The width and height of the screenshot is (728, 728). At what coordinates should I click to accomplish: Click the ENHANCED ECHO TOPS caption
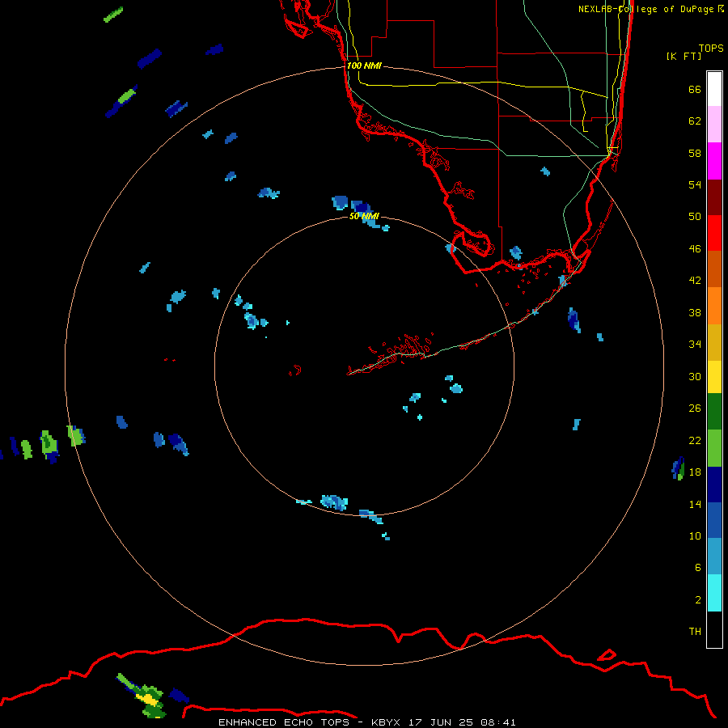[x=367, y=722]
